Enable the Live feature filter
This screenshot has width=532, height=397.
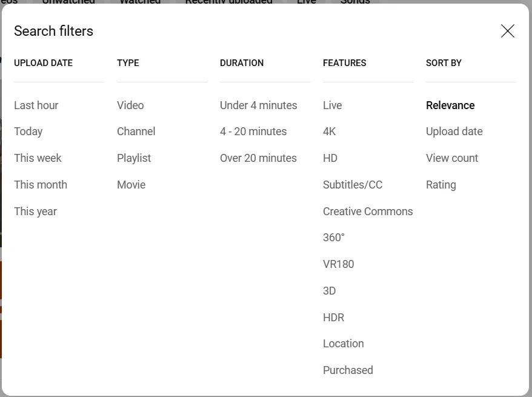click(332, 105)
